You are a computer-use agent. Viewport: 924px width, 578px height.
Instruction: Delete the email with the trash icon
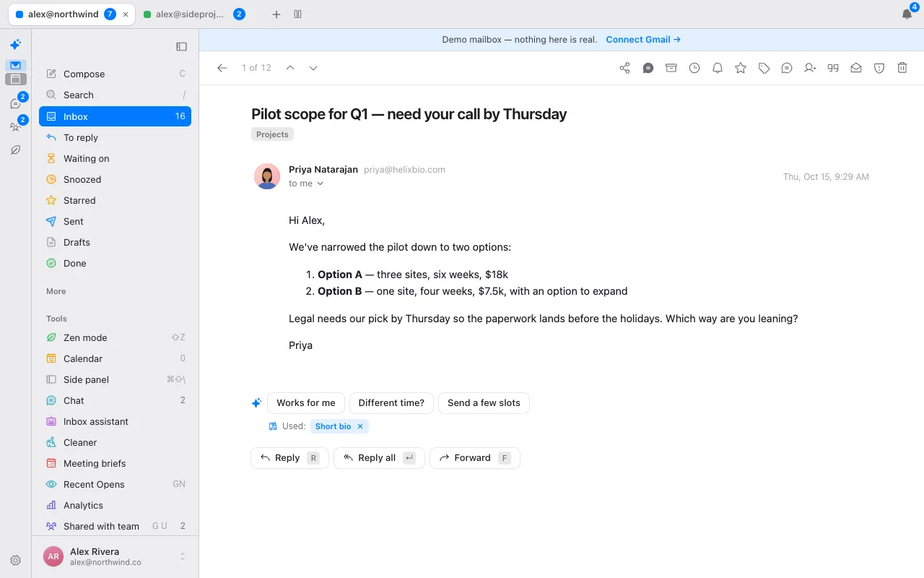click(902, 68)
